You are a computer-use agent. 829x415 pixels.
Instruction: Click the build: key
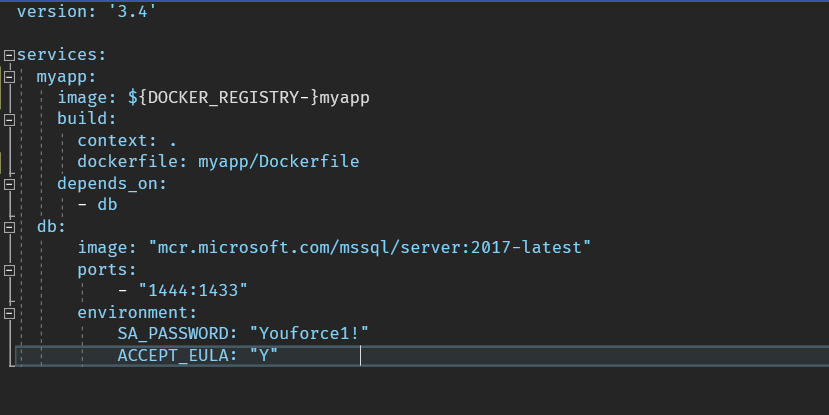87,119
